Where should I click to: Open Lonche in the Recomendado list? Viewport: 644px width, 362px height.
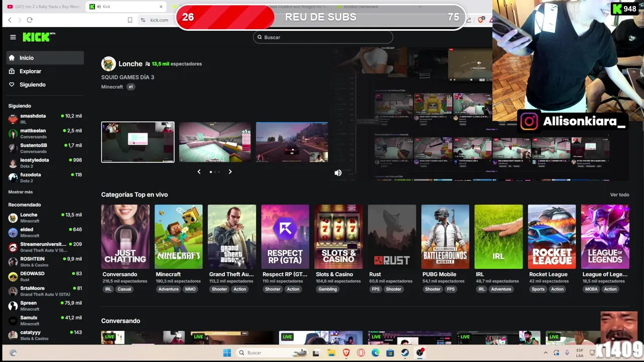[x=45, y=218]
